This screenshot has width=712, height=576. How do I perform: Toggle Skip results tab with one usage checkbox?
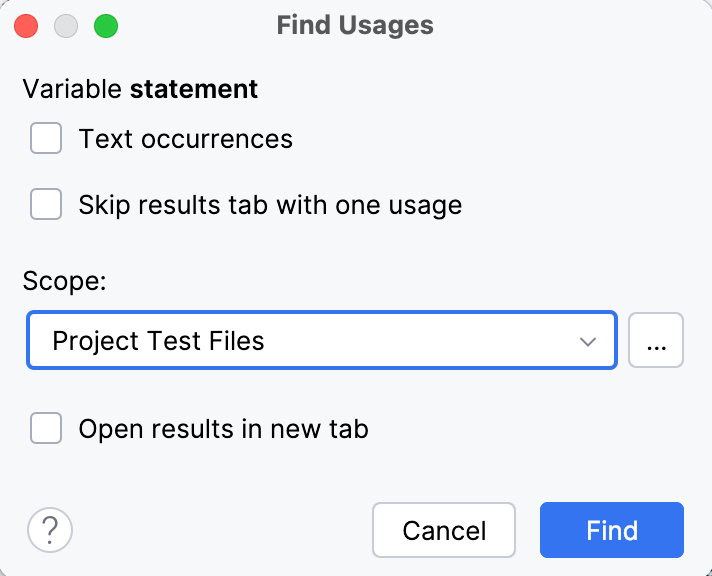[x=46, y=206]
